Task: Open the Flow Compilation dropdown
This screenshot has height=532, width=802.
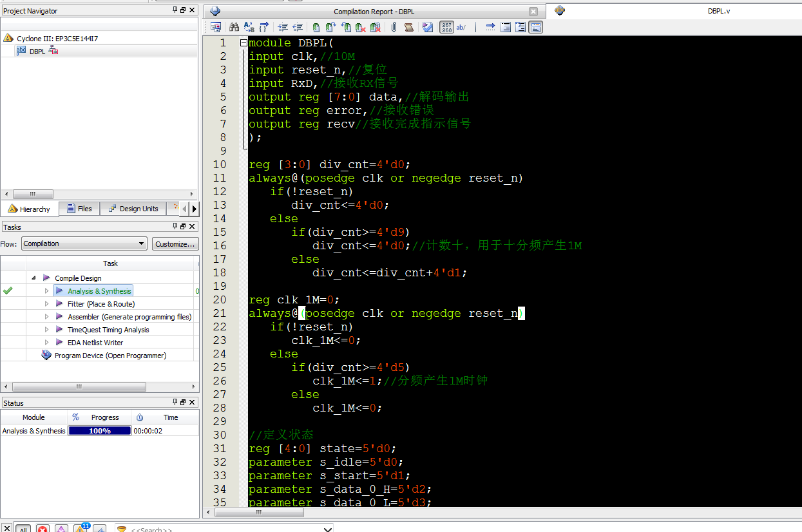Action: click(x=84, y=243)
